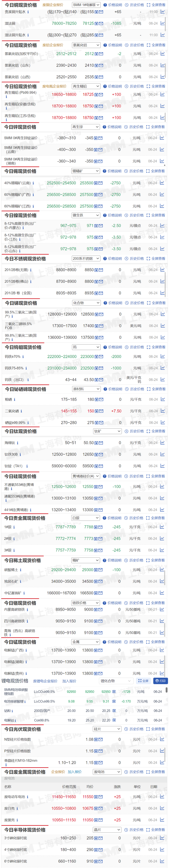Subscribe via envelope icon for 氢氧化铝(山东)

tap(101, 65)
